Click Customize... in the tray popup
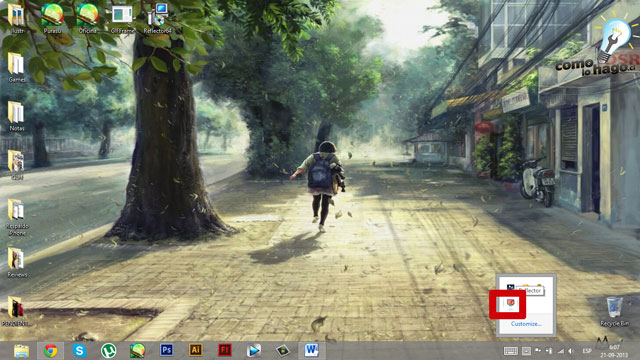Image resolution: width=640 pixels, height=360 pixels. coord(526,324)
